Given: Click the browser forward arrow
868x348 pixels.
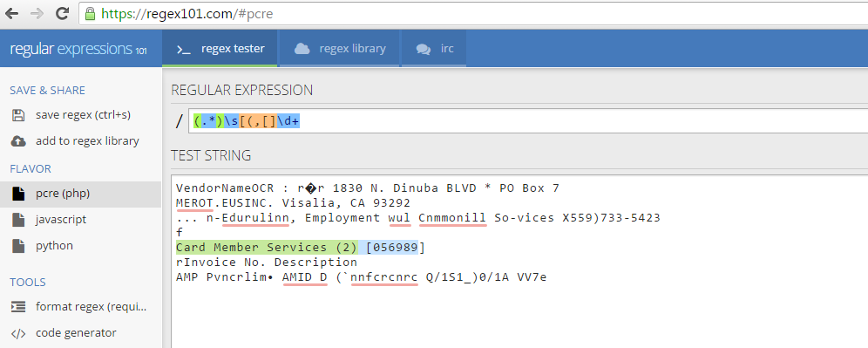Looking at the screenshot, I should pos(37,13).
